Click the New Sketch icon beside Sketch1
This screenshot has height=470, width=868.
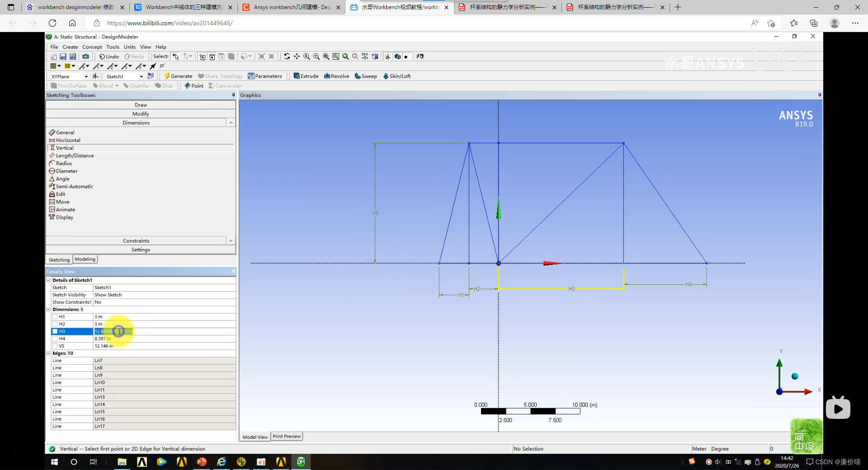click(x=151, y=76)
